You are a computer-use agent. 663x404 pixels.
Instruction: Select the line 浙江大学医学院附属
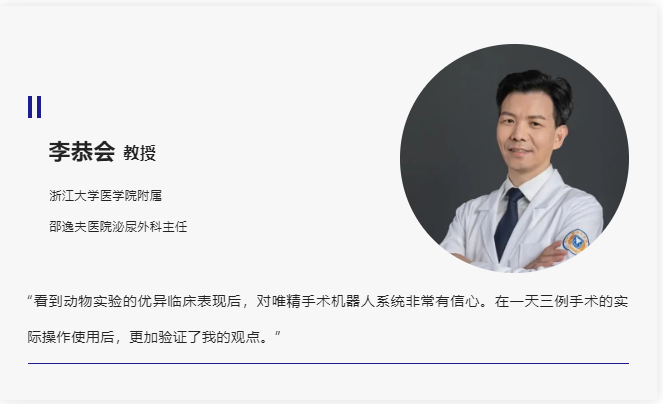[105, 195]
